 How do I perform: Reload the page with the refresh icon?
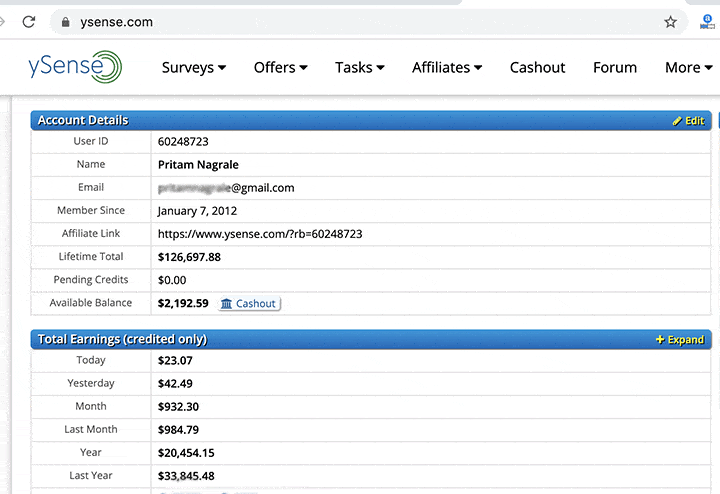point(29,22)
